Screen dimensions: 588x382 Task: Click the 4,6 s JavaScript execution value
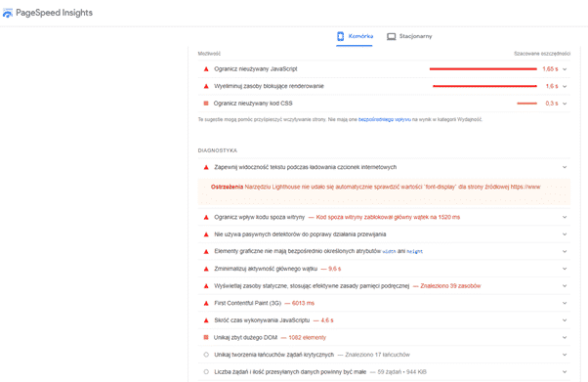(x=327, y=320)
